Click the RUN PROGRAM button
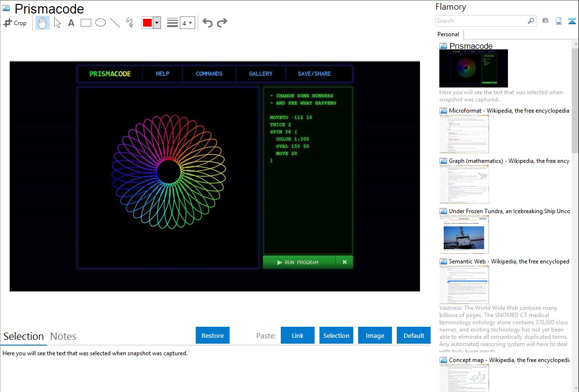Image resolution: width=579 pixels, height=392 pixels. (x=299, y=262)
